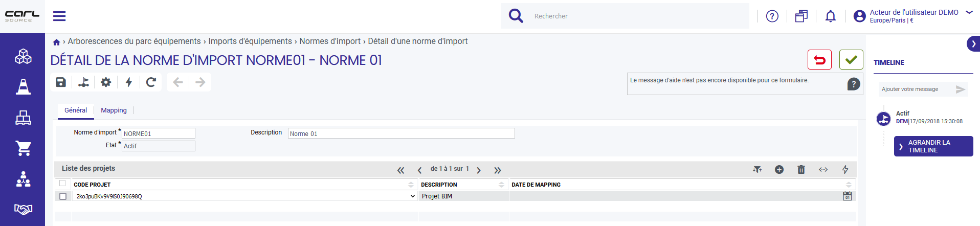This screenshot has width=980, height=226.
Task: Click the Description field containing Norme 01
Action: point(402,133)
